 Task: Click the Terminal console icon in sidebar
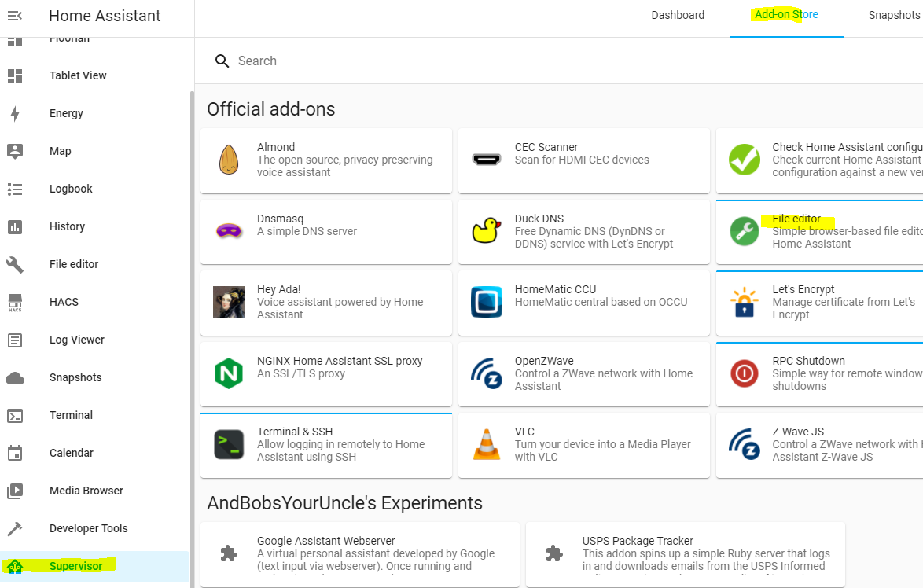tap(15, 415)
